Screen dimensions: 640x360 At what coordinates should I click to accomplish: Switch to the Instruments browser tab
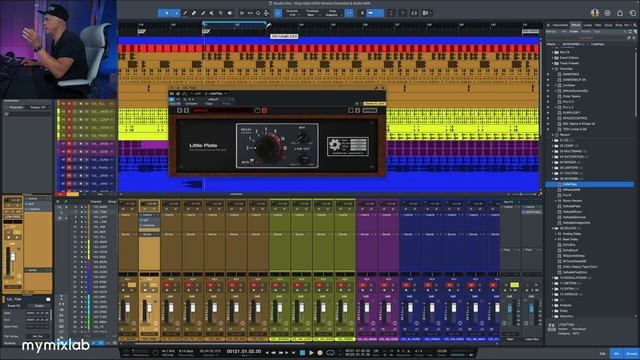[x=560, y=25]
